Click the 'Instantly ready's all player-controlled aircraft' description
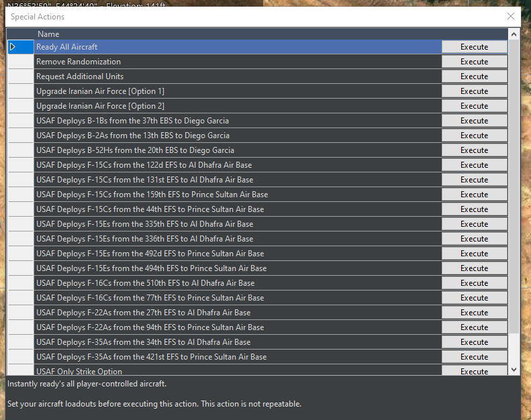Screen dimensions: 531x420 pos(87,384)
